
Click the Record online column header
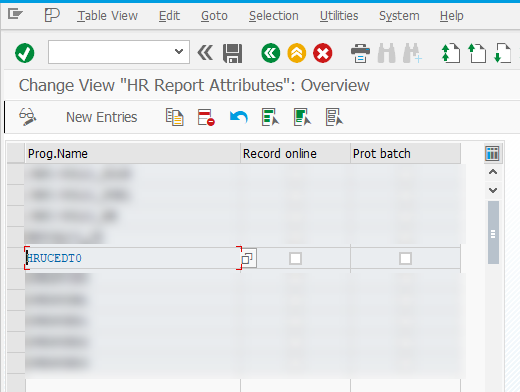295,154
